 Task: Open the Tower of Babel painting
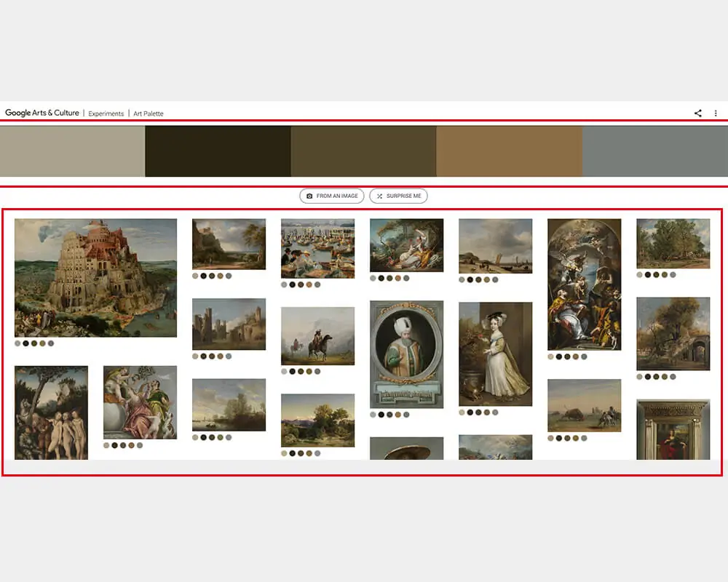95,278
